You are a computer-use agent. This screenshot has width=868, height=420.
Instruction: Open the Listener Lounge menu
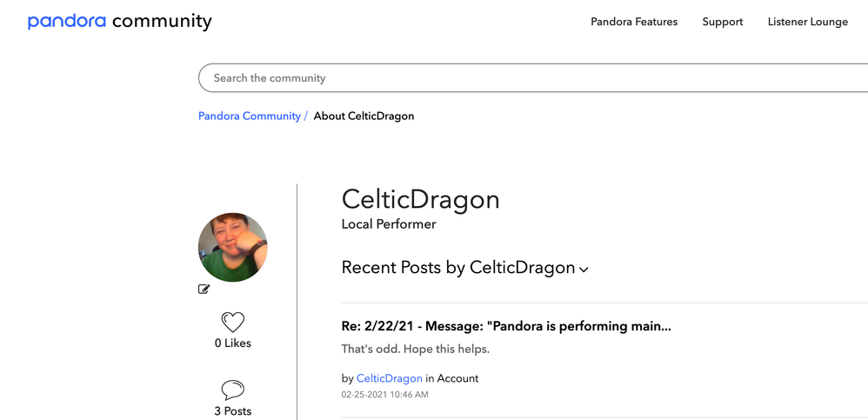coord(807,22)
